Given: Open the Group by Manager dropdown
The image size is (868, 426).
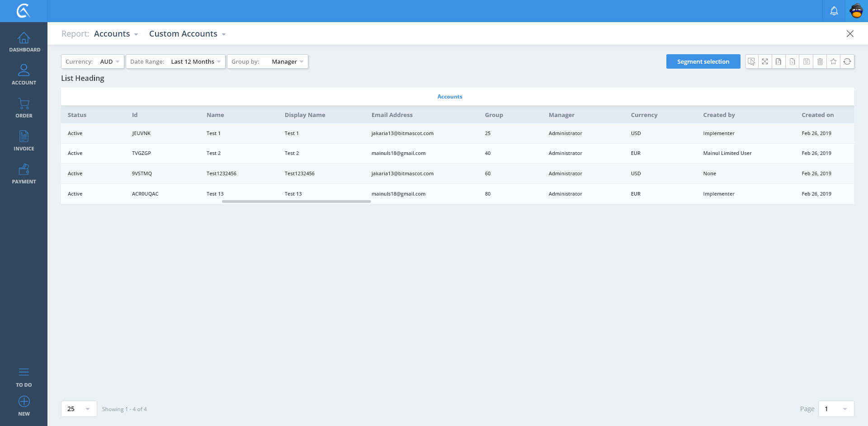Looking at the screenshot, I should [268, 61].
